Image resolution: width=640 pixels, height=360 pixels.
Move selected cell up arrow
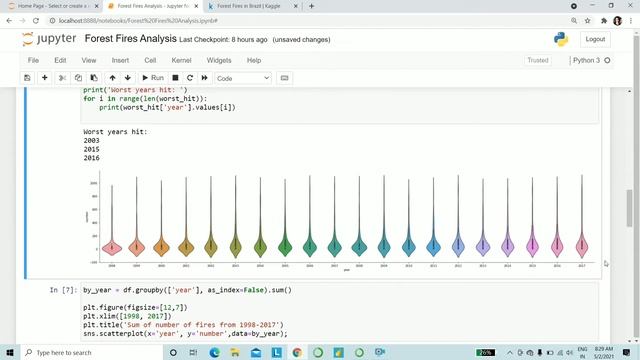click(x=113, y=78)
